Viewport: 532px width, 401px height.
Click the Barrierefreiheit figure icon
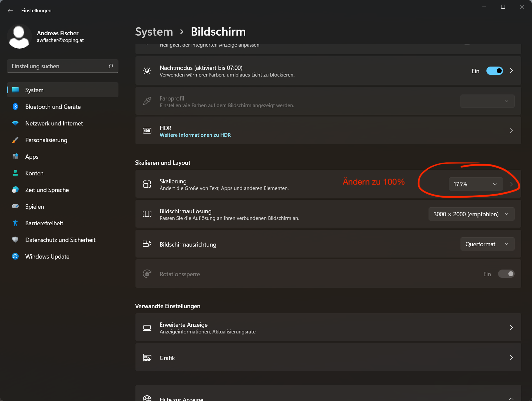15,223
